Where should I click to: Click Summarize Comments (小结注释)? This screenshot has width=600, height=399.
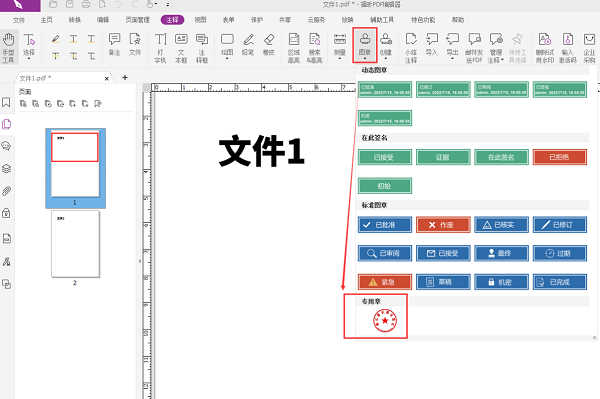411,47
